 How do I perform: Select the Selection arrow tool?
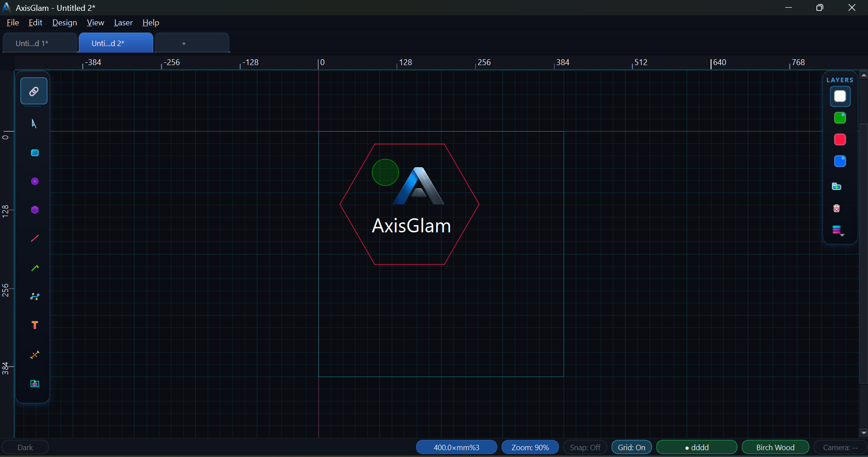(34, 123)
